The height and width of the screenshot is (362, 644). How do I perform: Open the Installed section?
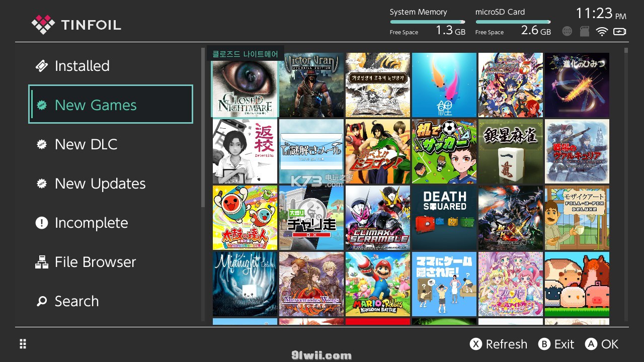point(111,66)
